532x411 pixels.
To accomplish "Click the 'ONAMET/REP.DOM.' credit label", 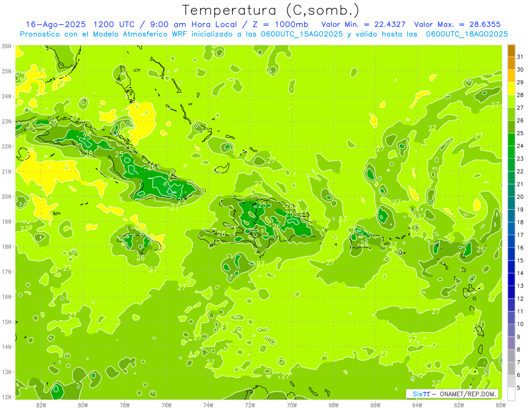I will click(468, 394).
